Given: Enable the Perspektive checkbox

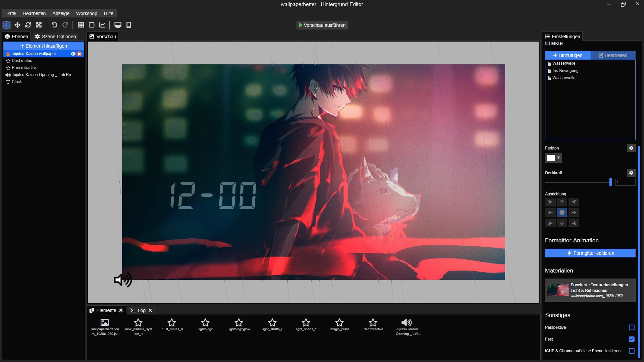Looking at the screenshot, I should [x=632, y=327].
